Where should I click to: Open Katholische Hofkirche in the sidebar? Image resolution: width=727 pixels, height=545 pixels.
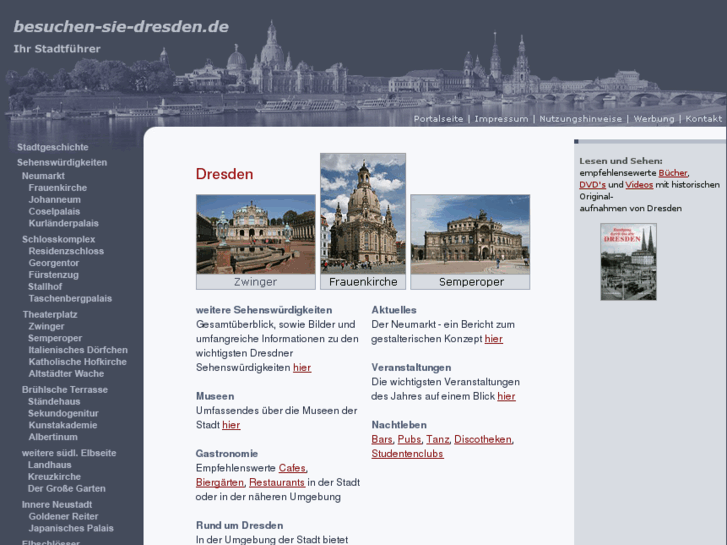[x=77, y=362]
